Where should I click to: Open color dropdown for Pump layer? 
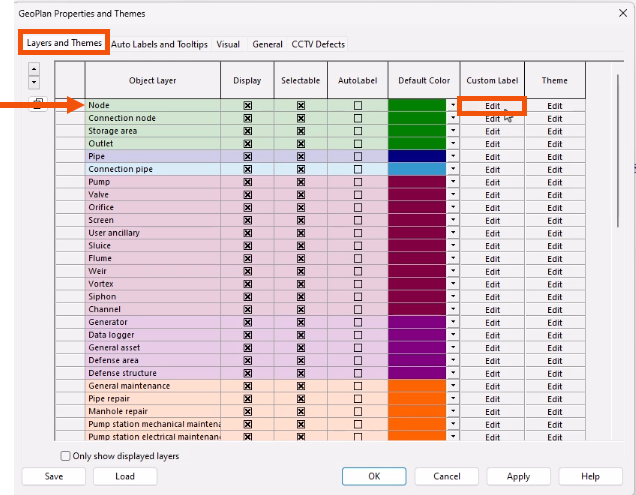(453, 182)
